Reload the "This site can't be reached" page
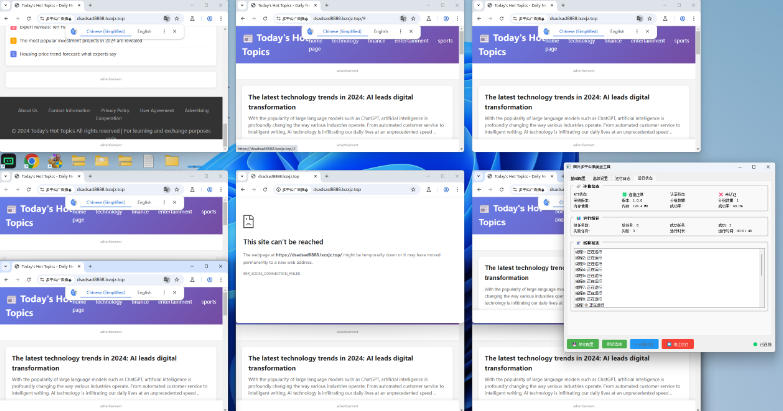Image resolution: width=783 pixels, height=411 pixels. [264, 188]
